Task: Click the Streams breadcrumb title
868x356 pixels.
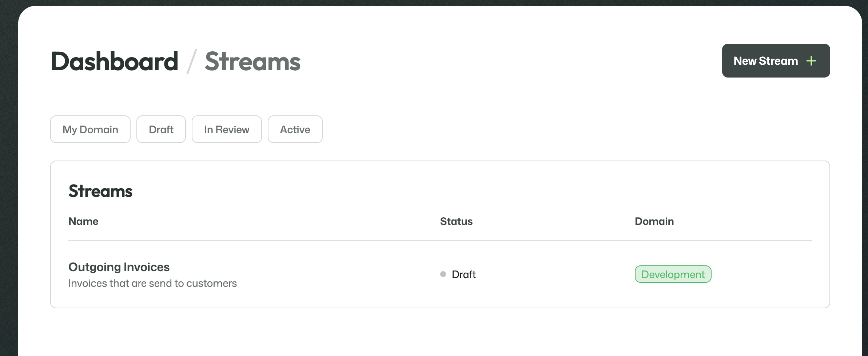Action: point(253,61)
